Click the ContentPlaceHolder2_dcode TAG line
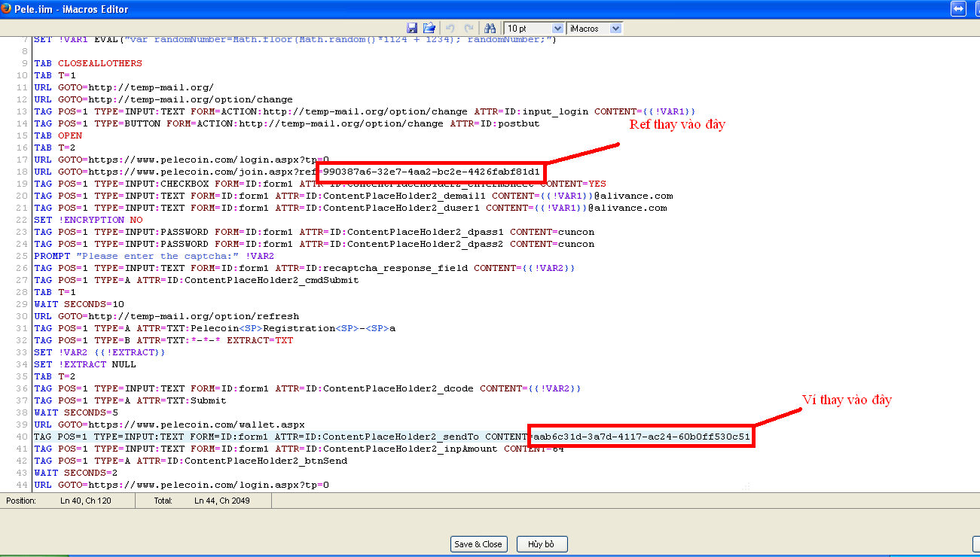 tap(308, 388)
